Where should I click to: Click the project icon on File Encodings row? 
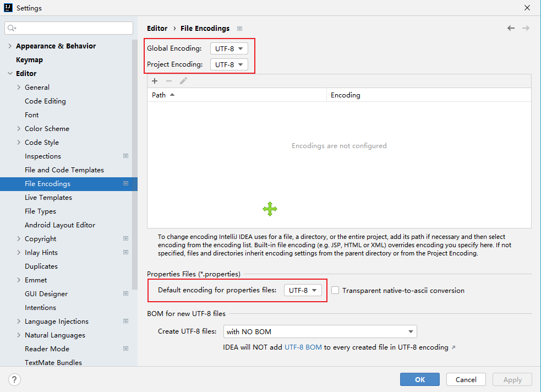(x=125, y=183)
